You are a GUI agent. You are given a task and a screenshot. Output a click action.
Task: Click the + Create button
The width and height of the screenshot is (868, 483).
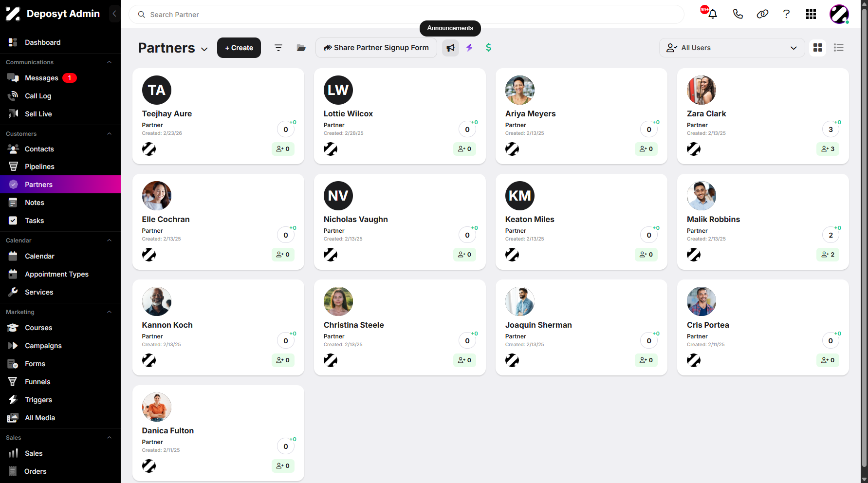(x=239, y=48)
